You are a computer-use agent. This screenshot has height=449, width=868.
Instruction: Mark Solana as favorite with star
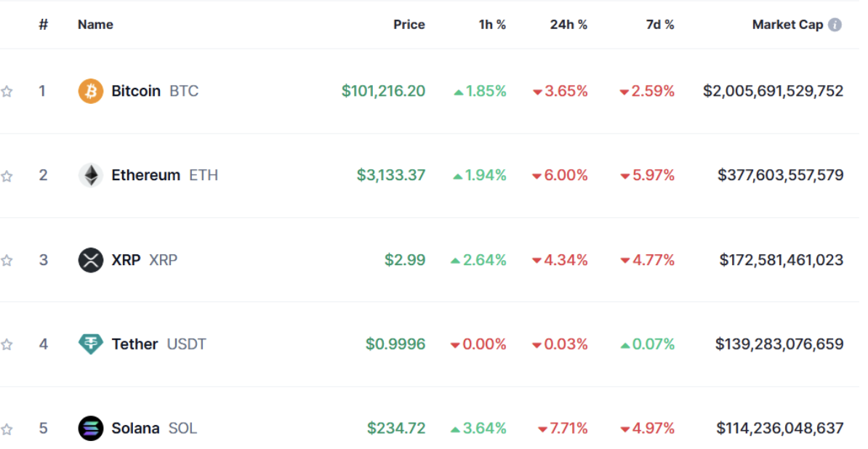pyautogui.click(x=7, y=429)
